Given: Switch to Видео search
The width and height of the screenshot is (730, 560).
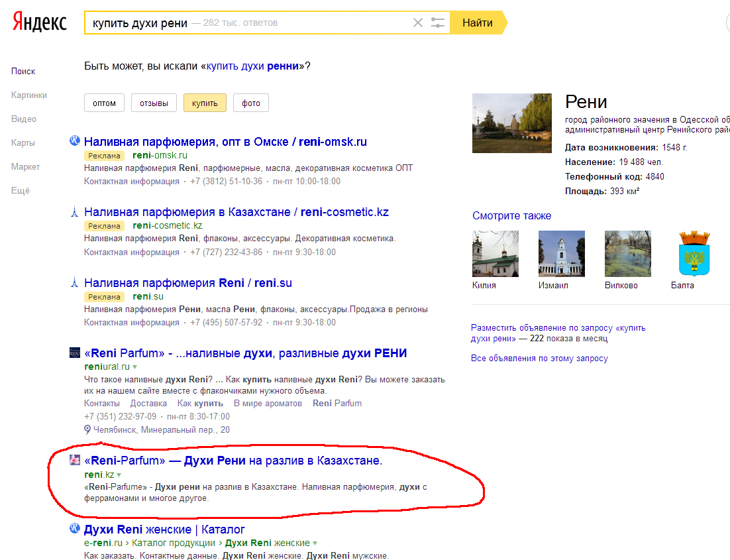Looking at the screenshot, I should 24,119.
